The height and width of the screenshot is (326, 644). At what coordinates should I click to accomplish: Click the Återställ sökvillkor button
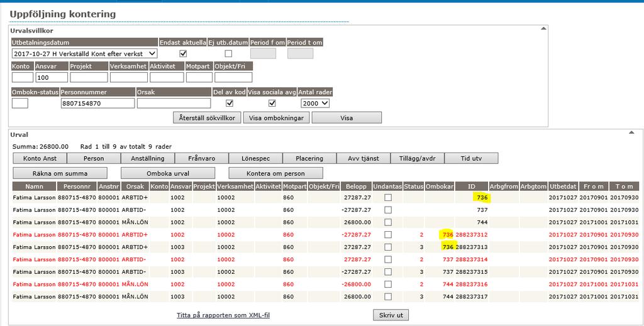click(207, 117)
